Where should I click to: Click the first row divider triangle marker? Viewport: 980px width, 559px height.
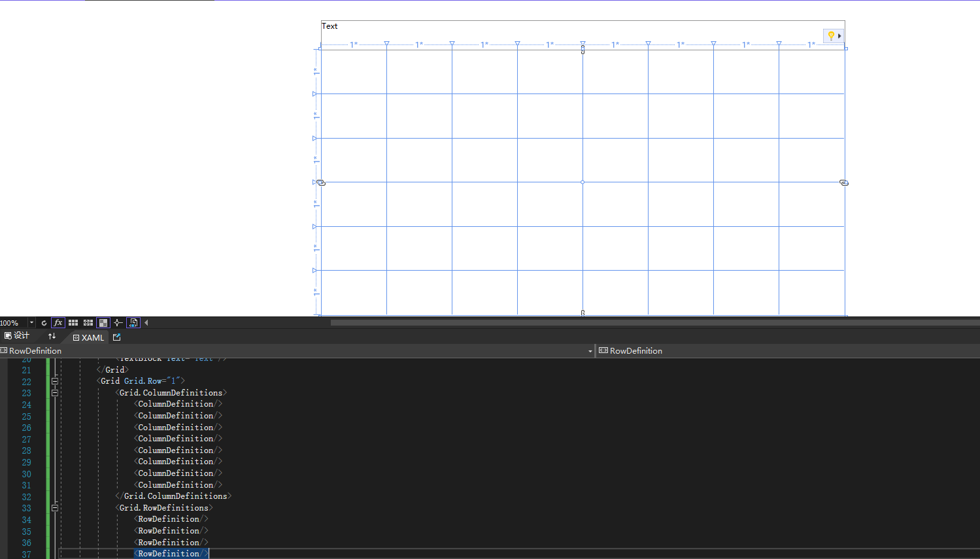314,94
